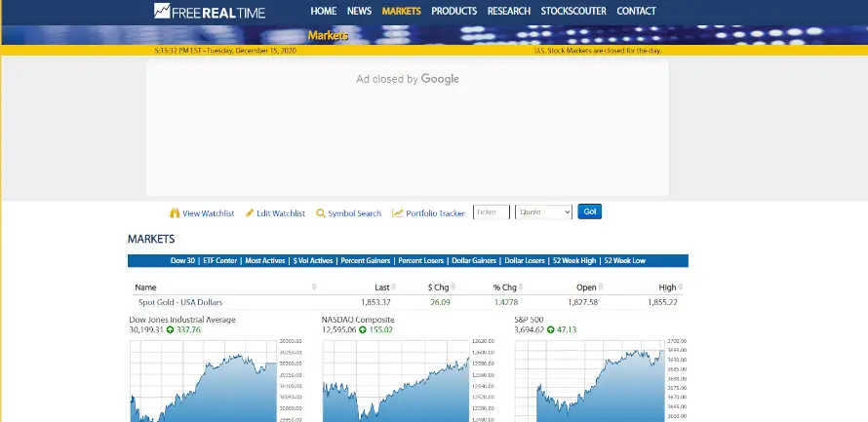Open Percent Losers link
Screen dimensions: 868x422
421,260
